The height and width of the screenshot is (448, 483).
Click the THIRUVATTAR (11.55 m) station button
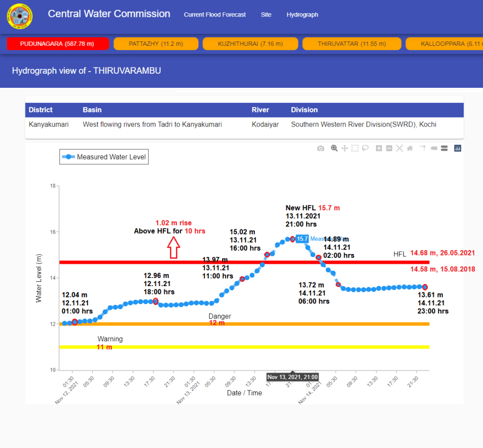click(x=352, y=44)
